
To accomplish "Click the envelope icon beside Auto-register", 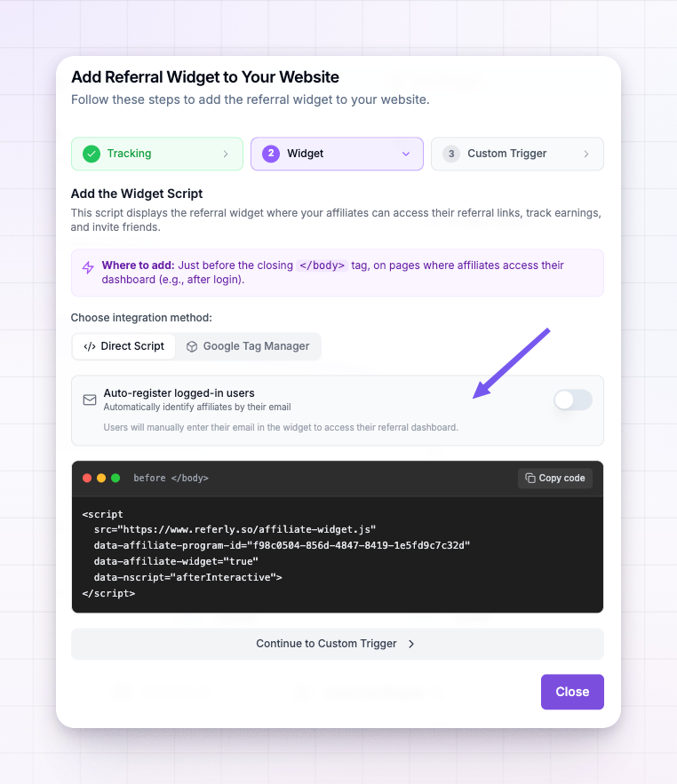I will click(90, 400).
